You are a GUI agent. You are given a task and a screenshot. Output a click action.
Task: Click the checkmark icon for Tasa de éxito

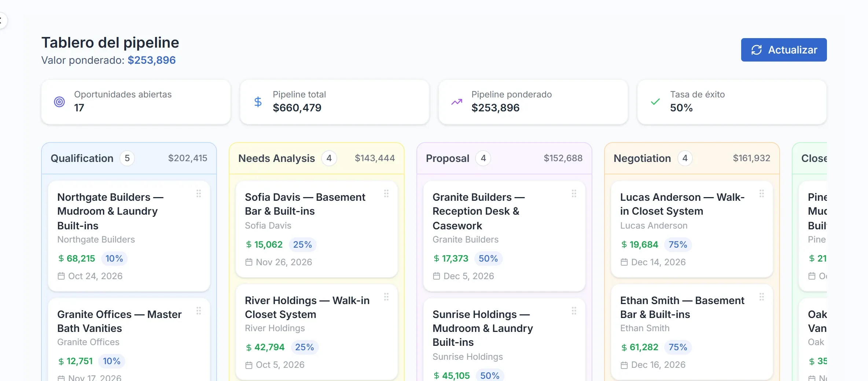pos(655,102)
